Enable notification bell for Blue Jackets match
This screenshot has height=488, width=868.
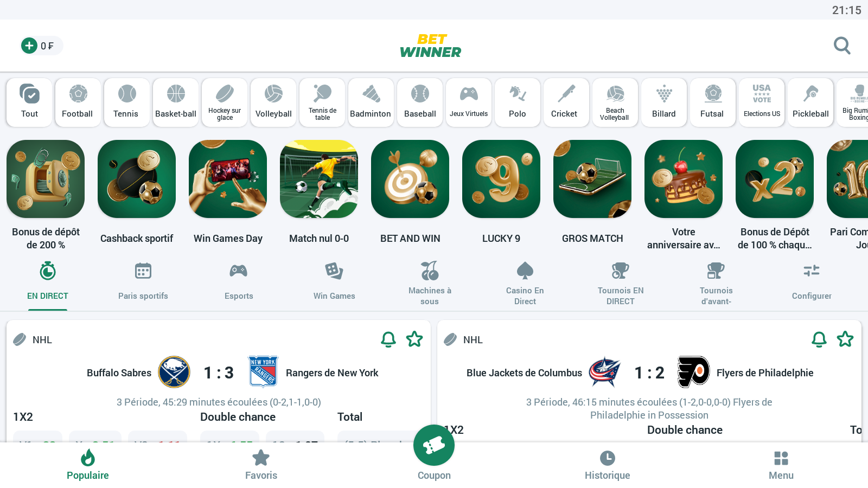tap(819, 339)
